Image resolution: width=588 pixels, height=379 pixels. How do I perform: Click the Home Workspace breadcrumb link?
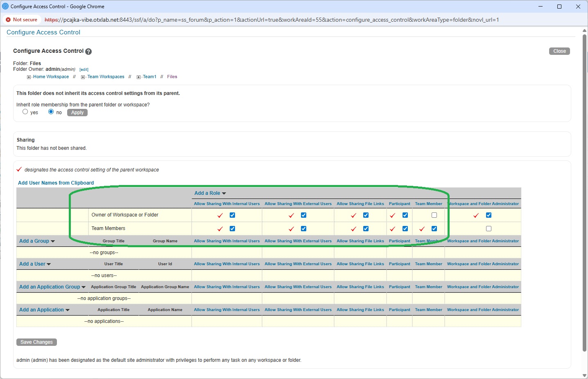pos(51,77)
